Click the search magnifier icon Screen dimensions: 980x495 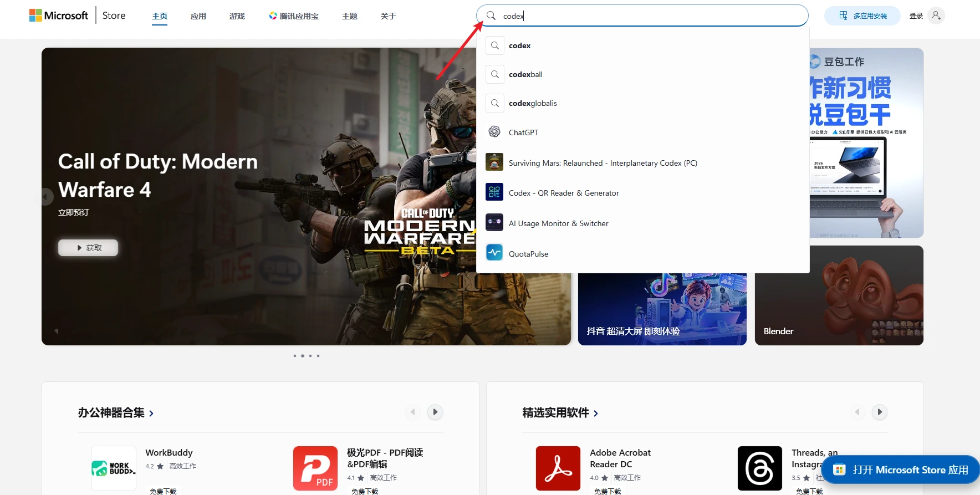coord(491,16)
